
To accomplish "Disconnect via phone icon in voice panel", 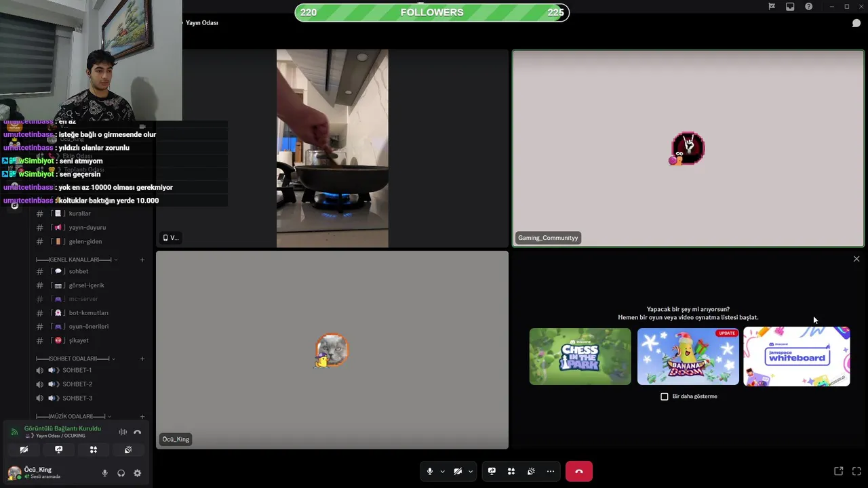I will coord(137,432).
